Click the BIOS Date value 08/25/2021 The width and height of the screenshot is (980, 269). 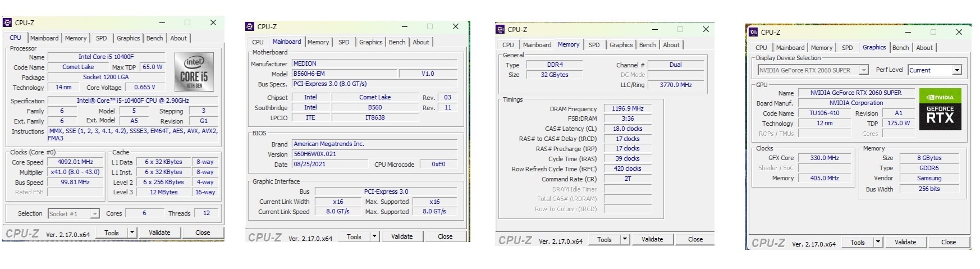(x=330, y=165)
